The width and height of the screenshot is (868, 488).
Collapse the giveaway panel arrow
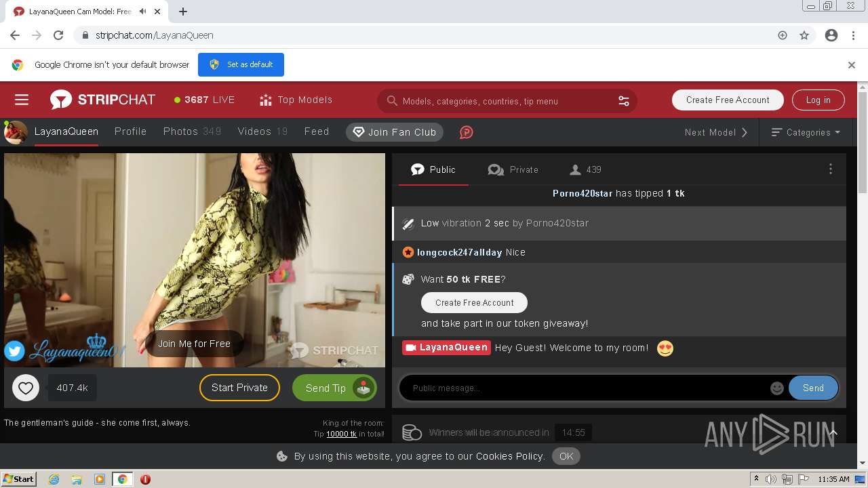tap(833, 432)
